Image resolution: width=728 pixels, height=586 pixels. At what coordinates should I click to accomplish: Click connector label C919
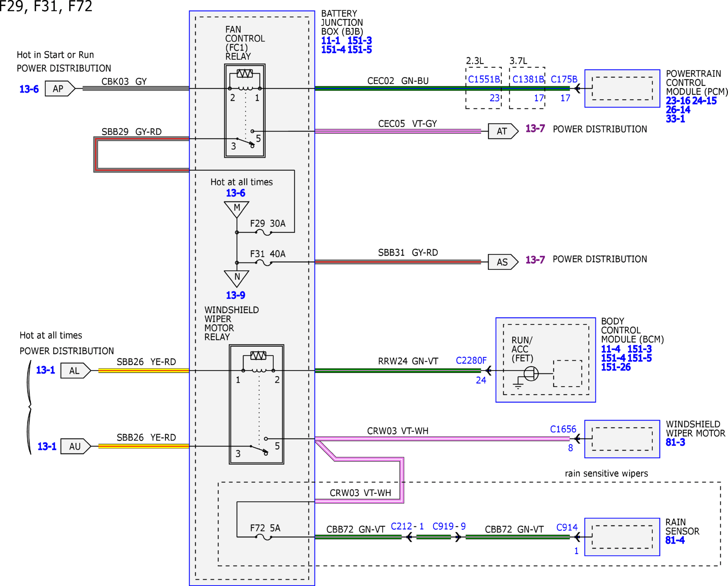coord(443,526)
